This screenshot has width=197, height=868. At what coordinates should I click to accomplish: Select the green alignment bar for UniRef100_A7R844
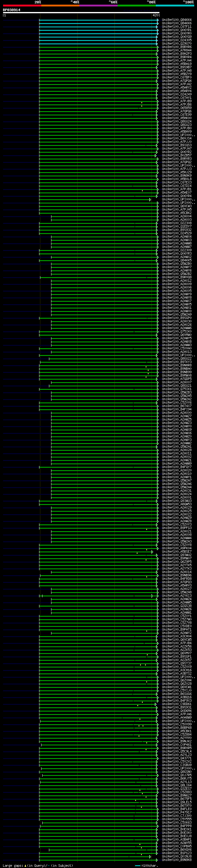[x=99, y=50]
